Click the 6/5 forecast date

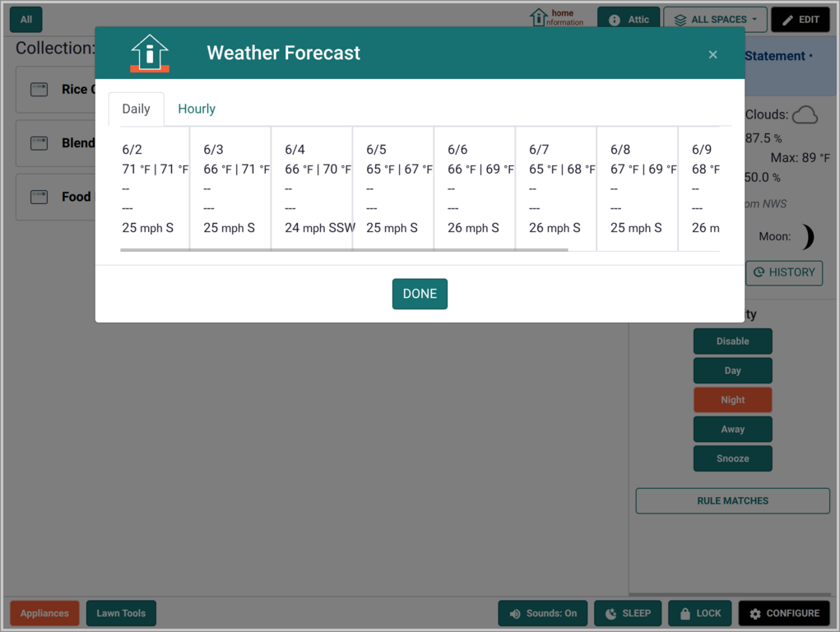pyautogui.click(x=376, y=150)
